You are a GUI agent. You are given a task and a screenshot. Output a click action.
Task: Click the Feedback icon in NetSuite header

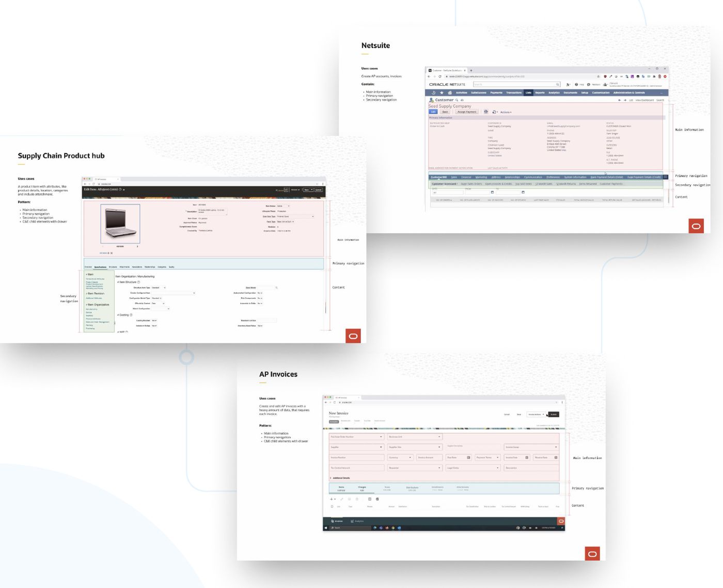click(588, 85)
